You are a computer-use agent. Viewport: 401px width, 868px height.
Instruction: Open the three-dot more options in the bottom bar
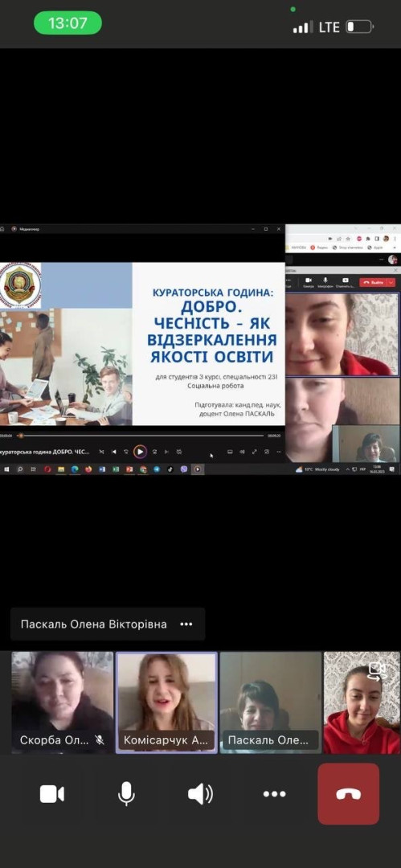click(x=274, y=794)
